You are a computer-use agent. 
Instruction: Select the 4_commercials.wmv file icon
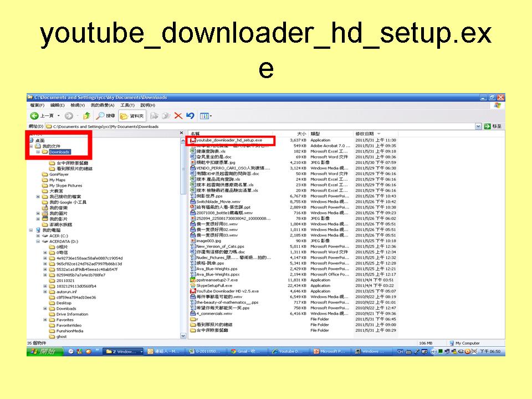193,314
